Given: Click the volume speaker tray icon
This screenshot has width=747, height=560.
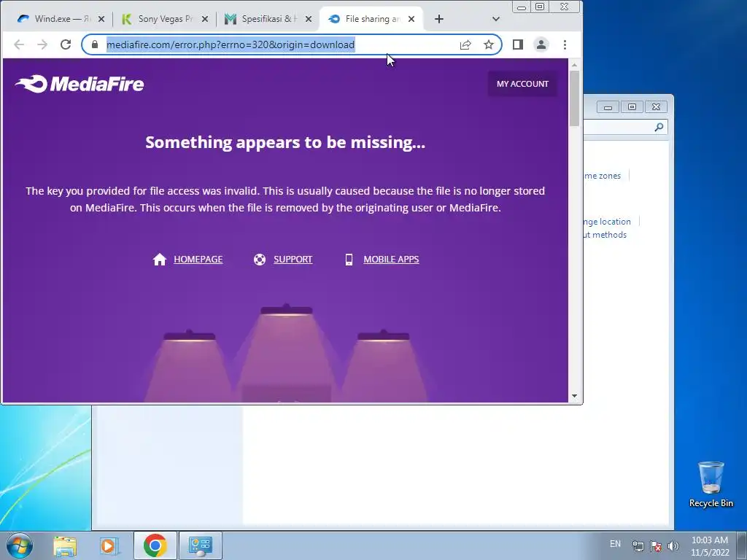Looking at the screenshot, I should 673,546.
